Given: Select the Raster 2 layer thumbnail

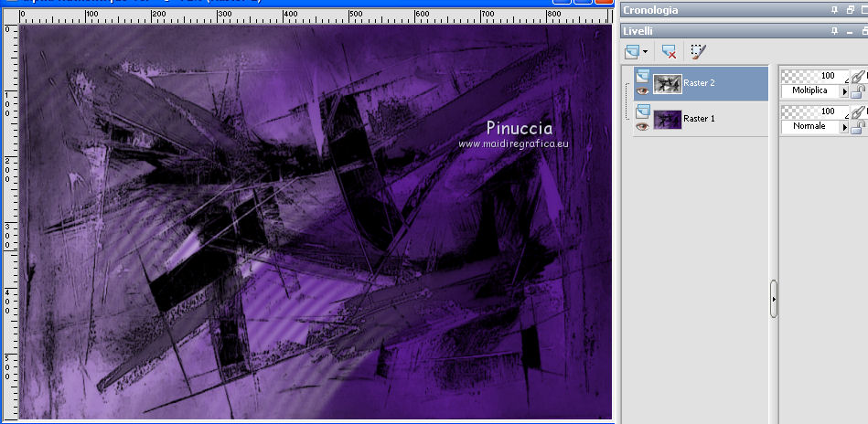Looking at the screenshot, I should point(667,84).
